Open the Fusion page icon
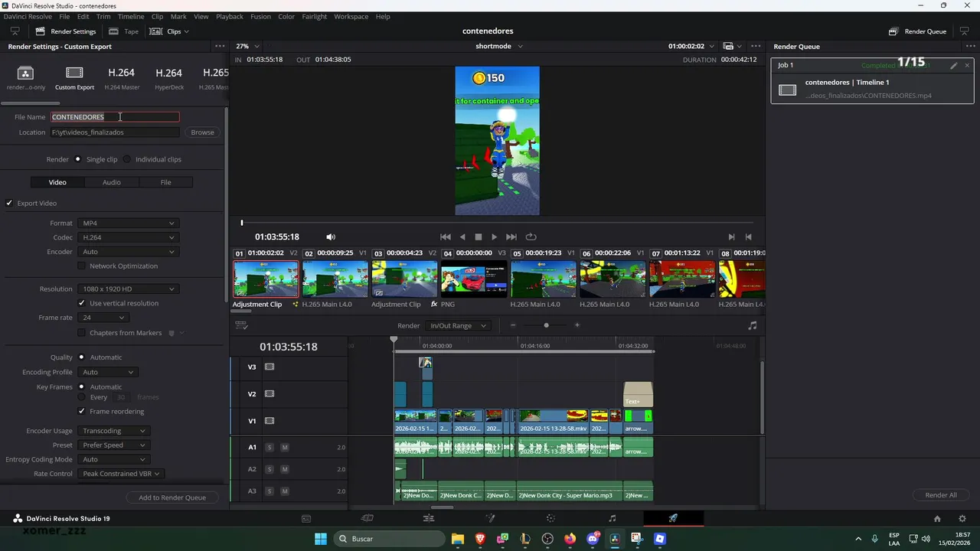The image size is (980, 551). pyautogui.click(x=490, y=518)
